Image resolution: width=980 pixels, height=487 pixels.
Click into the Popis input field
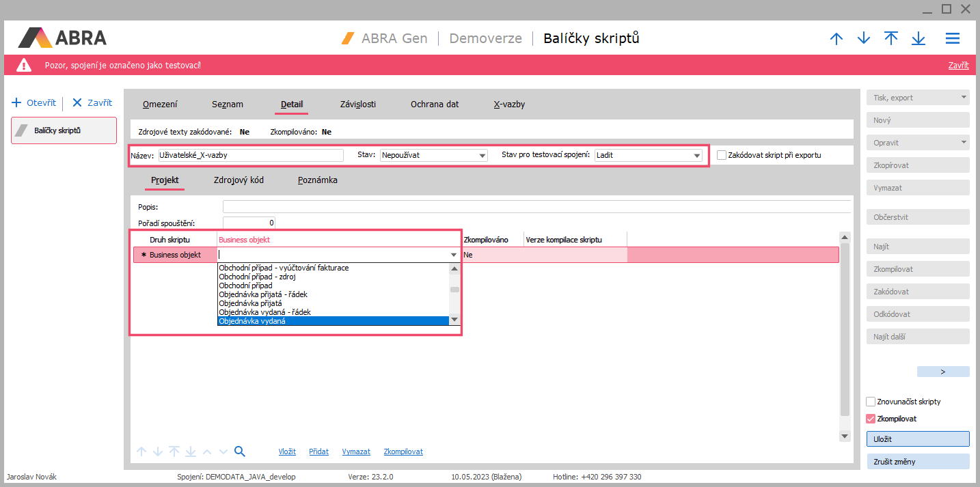tap(536, 206)
